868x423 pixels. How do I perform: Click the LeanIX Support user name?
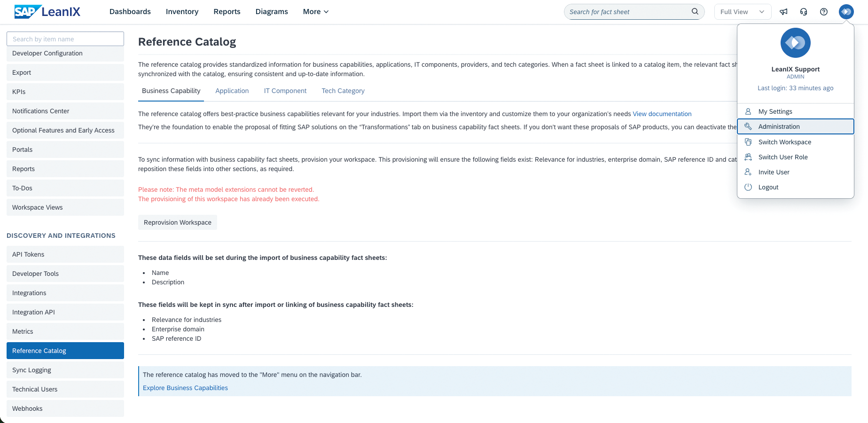tap(796, 69)
